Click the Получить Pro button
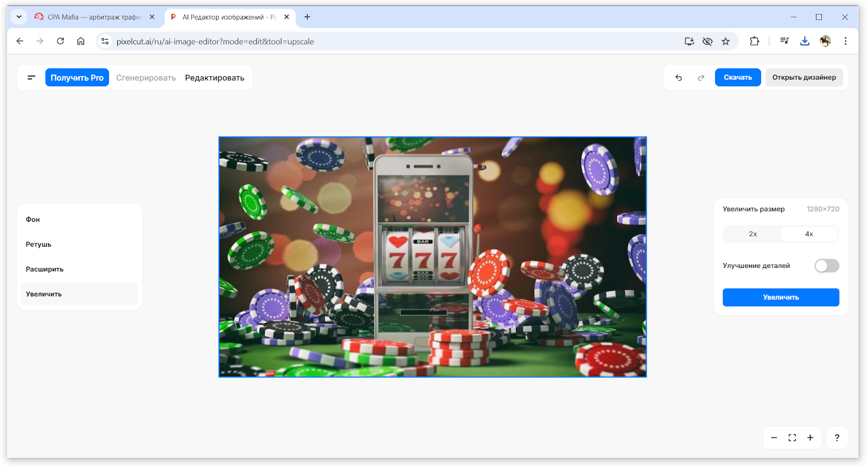 coord(77,78)
